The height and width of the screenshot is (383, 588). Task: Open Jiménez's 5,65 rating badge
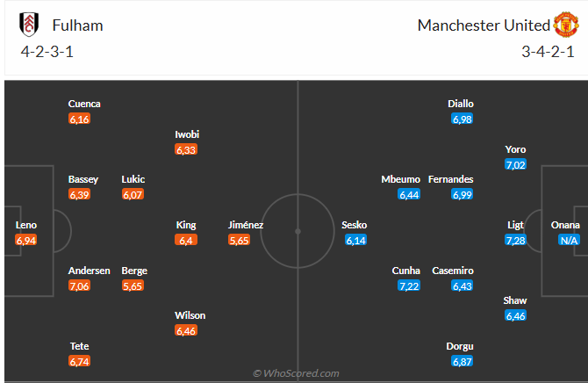[239, 240]
